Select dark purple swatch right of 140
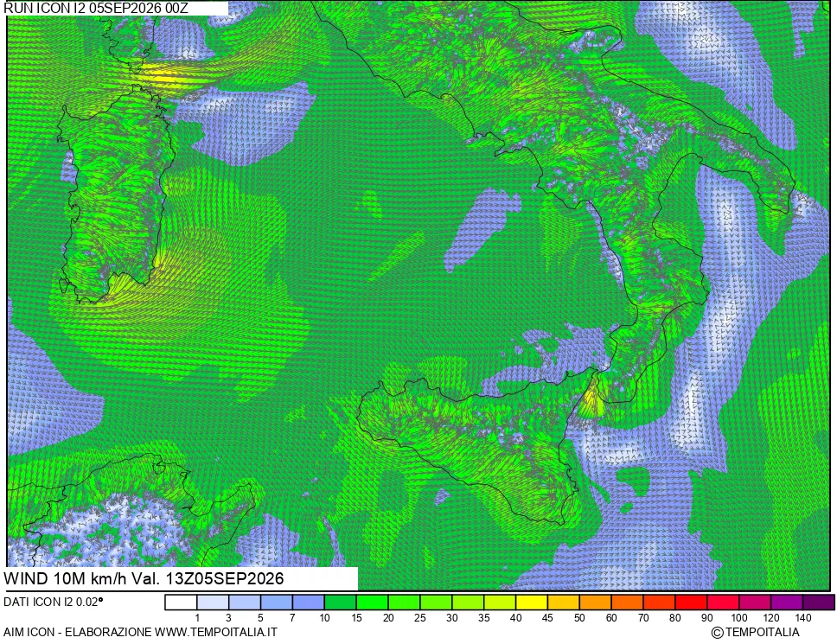Screen dimensions: 837x644 (x=818, y=603)
